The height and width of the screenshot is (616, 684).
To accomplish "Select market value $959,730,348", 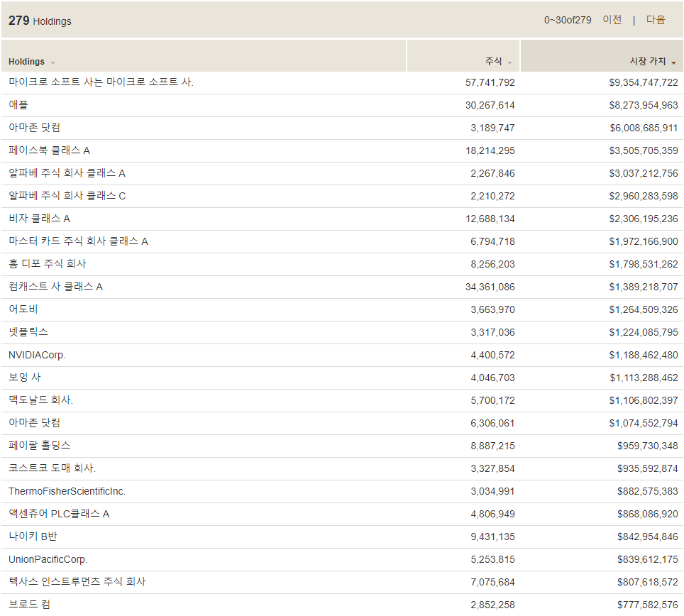I will point(647,446).
